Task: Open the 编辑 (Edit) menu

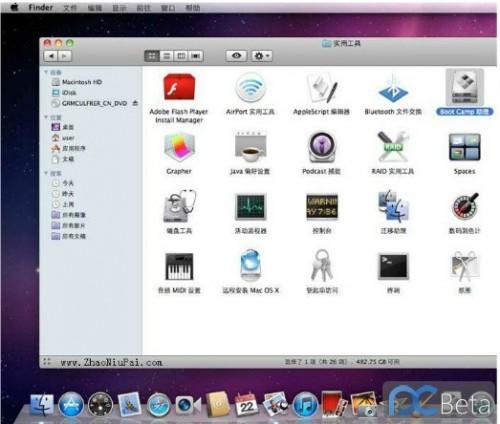Action: (95, 8)
